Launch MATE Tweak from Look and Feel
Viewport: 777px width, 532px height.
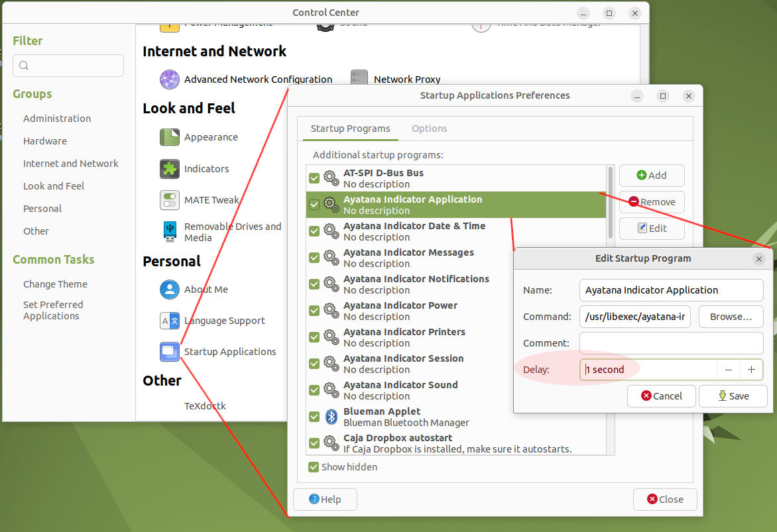(170, 199)
